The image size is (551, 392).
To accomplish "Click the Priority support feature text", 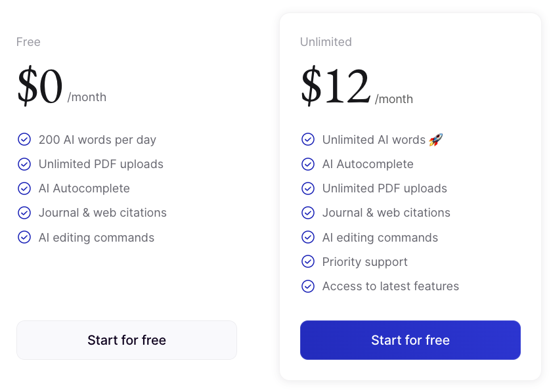I will pyautogui.click(x=364, y=262).
